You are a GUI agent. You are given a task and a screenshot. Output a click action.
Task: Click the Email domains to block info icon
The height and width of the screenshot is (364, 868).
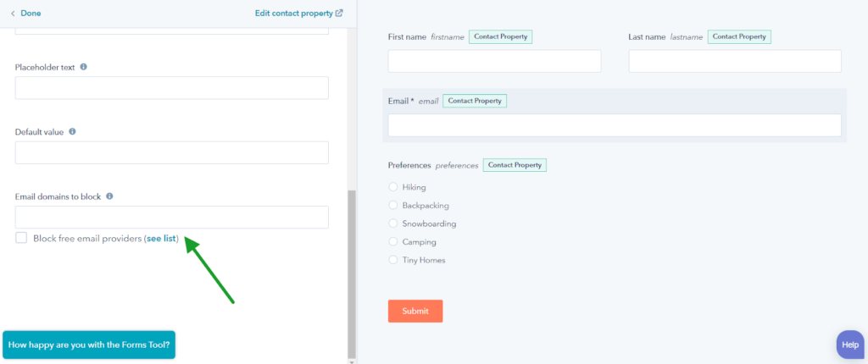point(109,196)
